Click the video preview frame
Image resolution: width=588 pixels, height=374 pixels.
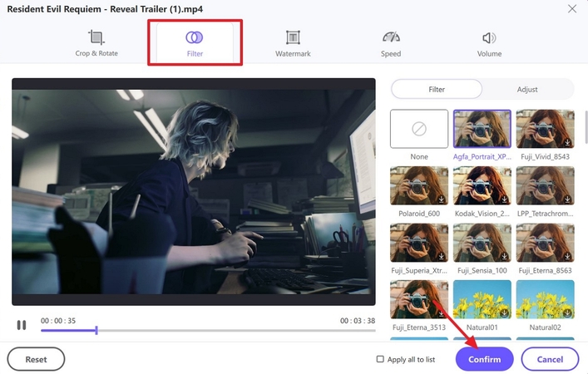(x=194, y=191)
